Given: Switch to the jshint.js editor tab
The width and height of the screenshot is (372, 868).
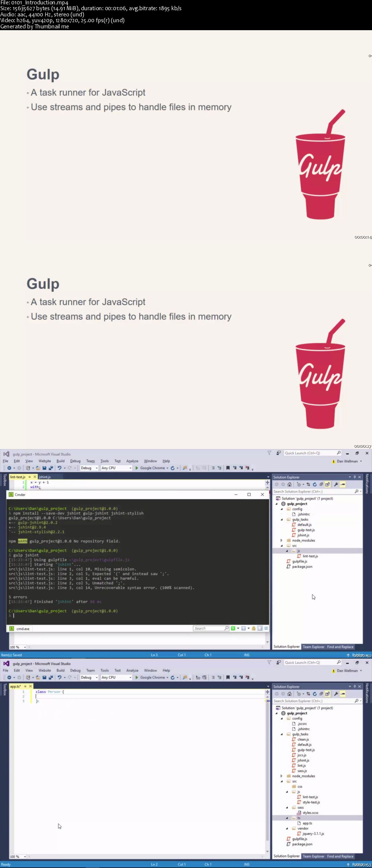Looking at the screenshot, I should coord(45,477).
